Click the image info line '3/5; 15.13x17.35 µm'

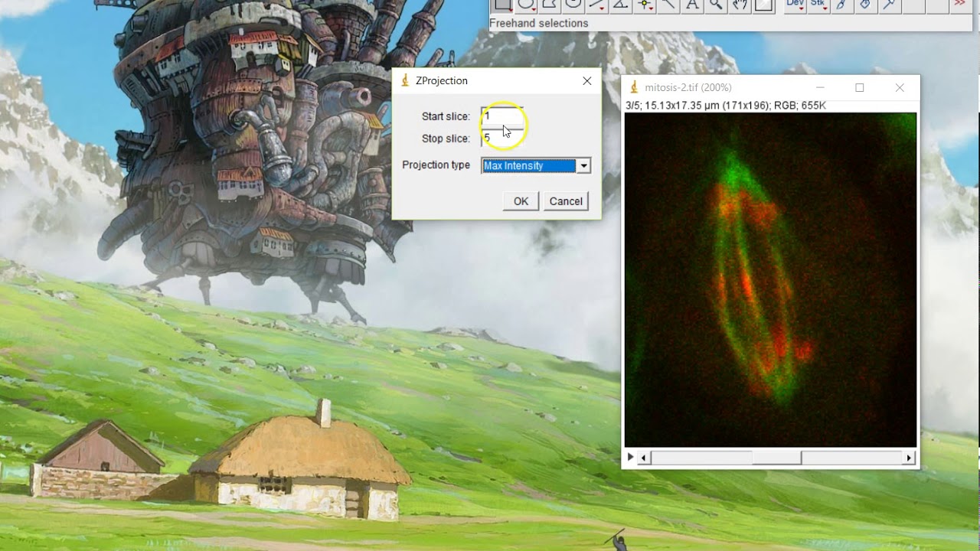725,106
